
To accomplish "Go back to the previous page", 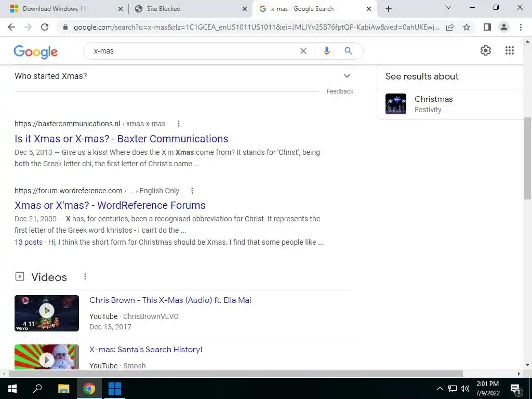I will [x=11, y=27].
